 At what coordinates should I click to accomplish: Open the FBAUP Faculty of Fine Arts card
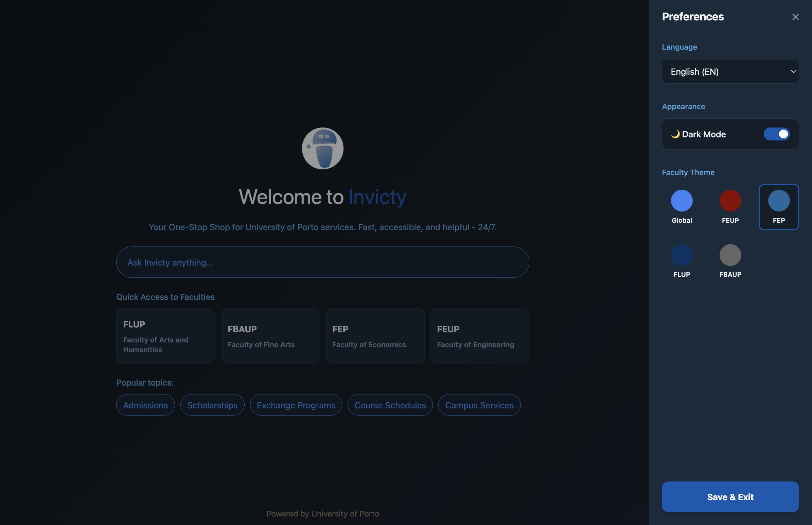(x=270, y=336)
